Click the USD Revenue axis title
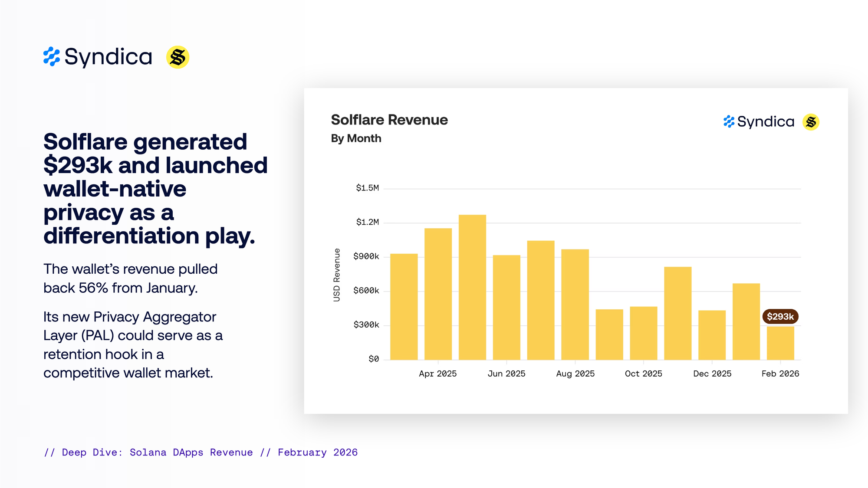The image size is (868, 488). point(337,275)
